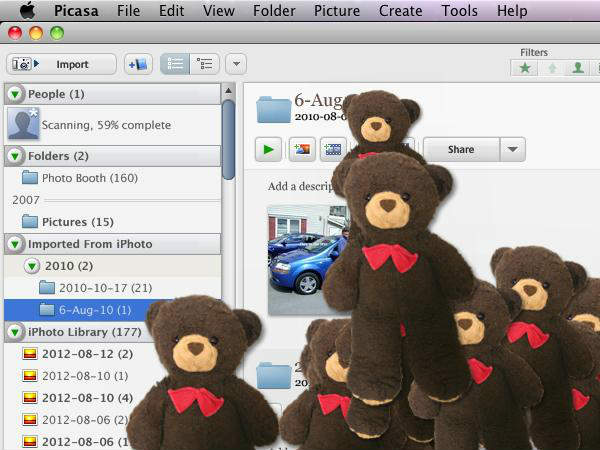Click the large 6-Aug folder header icon

(274, 109)
